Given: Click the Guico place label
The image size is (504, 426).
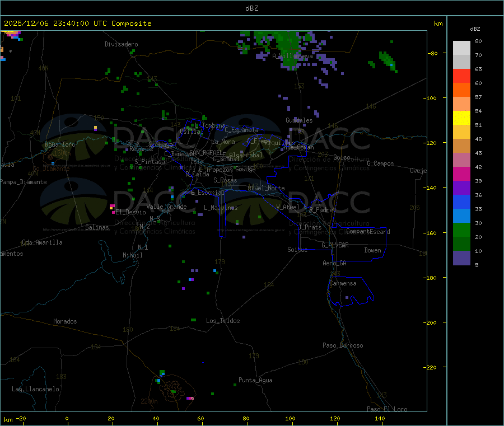Looking at the screenshot, I should (342, 157).
